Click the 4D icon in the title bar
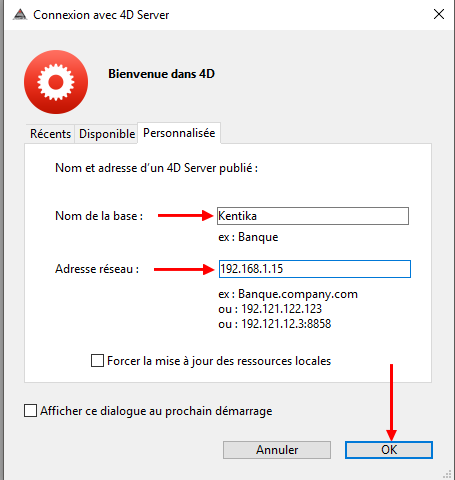This screenshot has width=455, height=480. [x=20, y=15]
